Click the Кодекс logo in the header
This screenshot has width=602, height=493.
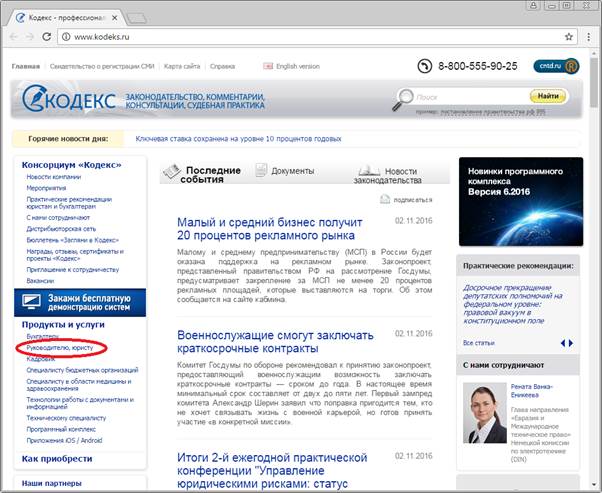coord(58,101)
